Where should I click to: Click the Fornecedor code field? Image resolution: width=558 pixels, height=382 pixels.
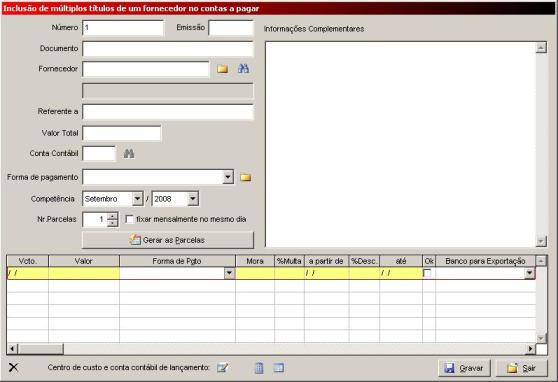[146, 69]
